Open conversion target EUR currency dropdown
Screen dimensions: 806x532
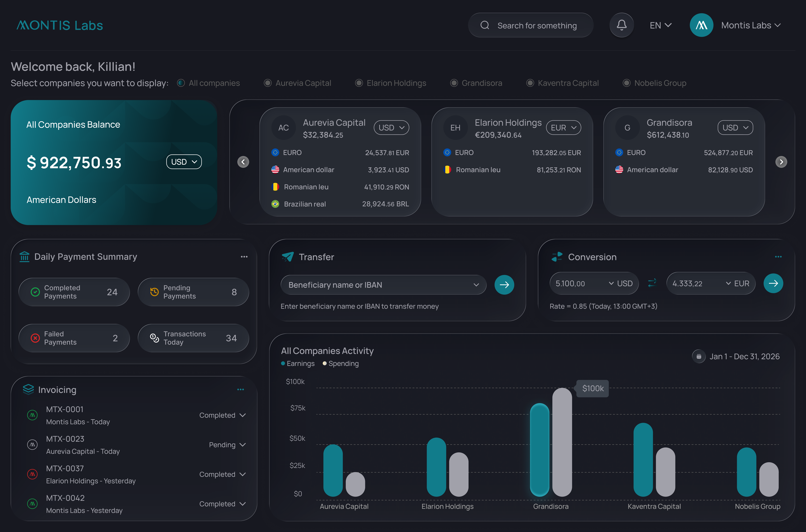737,283
